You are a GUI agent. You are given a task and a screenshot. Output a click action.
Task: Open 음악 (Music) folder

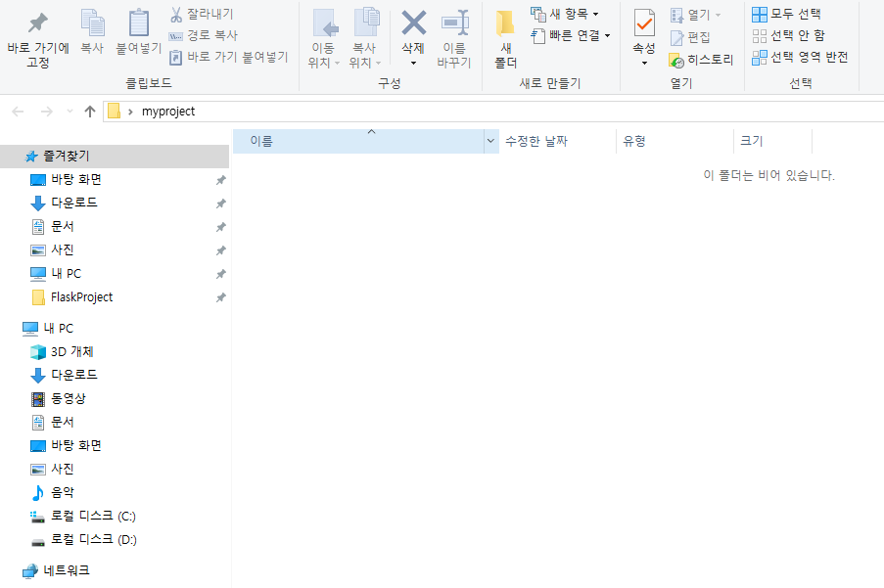pos(115,493)
